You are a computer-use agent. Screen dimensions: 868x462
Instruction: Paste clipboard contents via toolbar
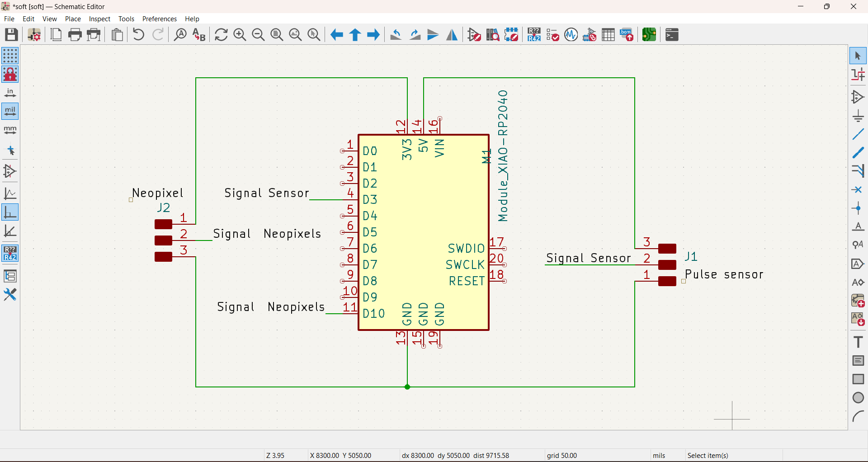coord(117,35)
